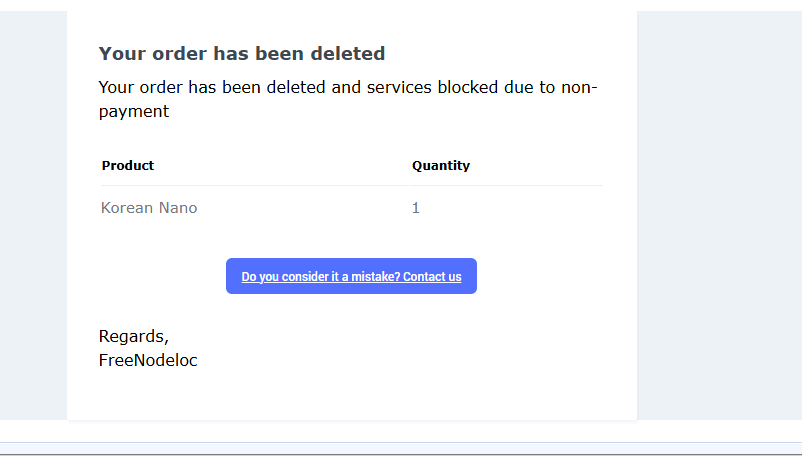Screen dimensions: 802x462
Task: Click the line under the Product header
Action: coord(255,185)
